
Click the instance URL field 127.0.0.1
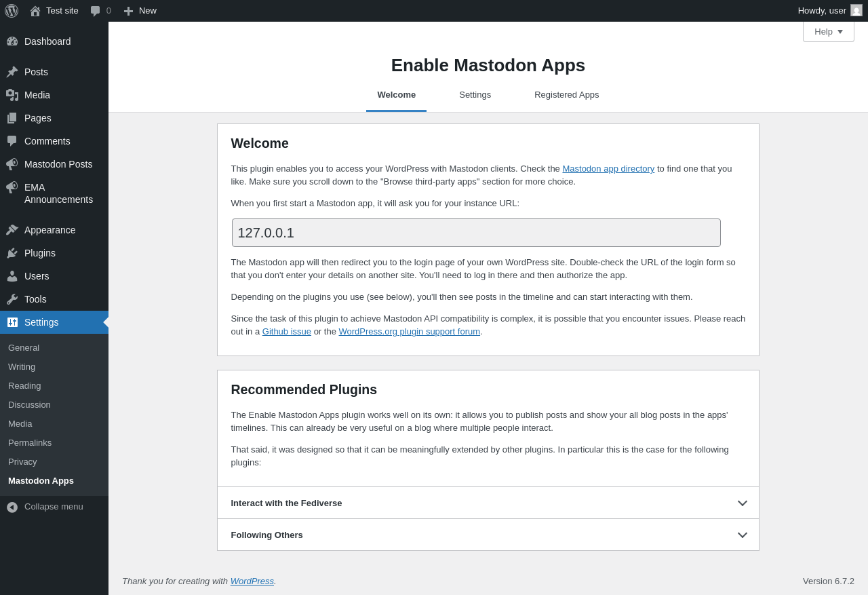(476, 233)
